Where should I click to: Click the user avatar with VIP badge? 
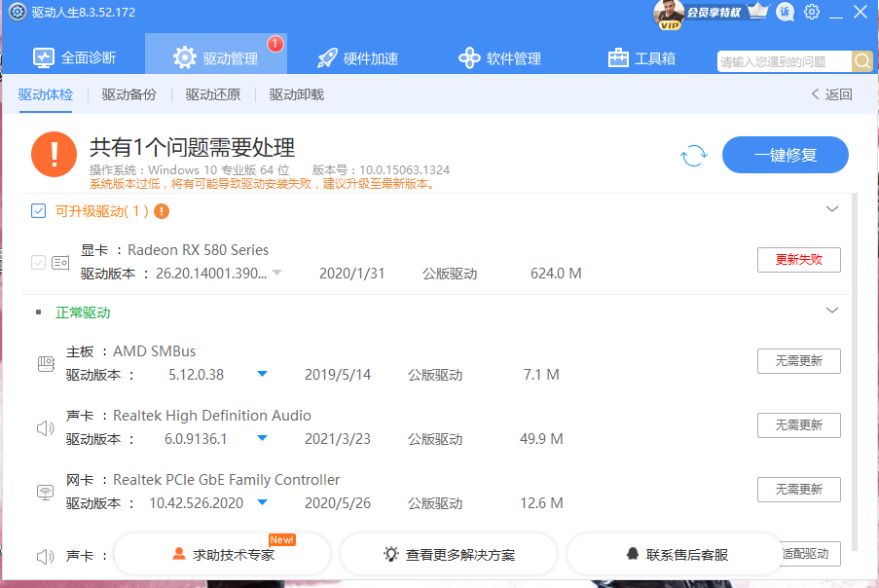click(668, 15)
